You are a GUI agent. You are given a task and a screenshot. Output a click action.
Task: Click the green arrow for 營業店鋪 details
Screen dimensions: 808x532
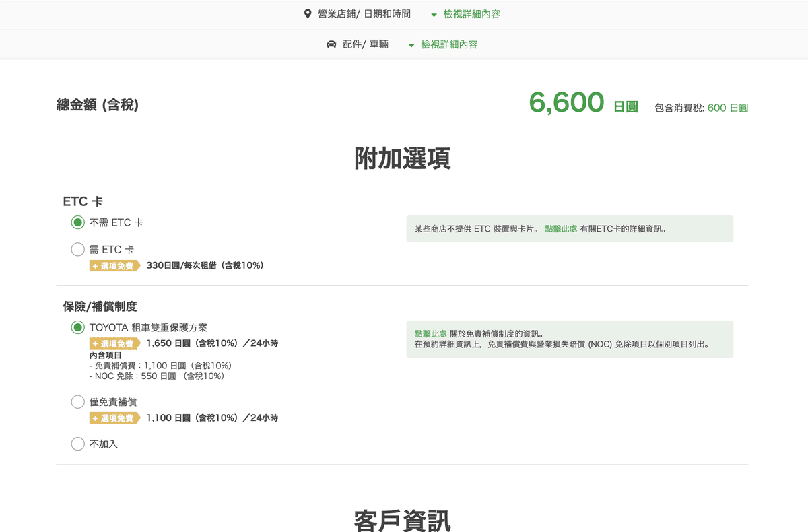tap(434, 15)
